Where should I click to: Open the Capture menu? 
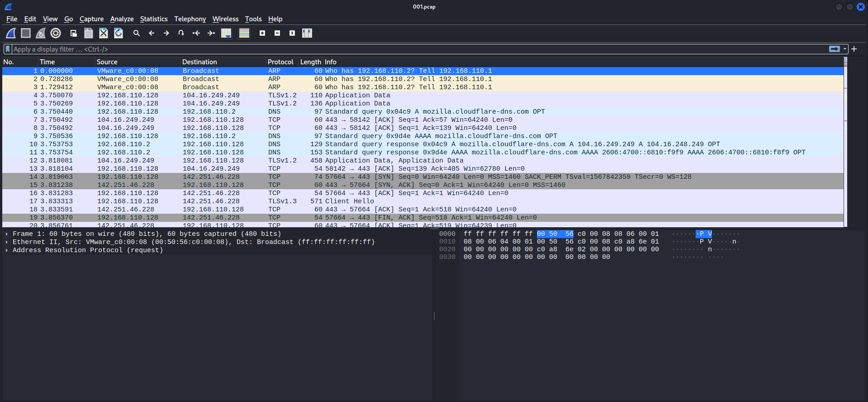click(92, 19)
